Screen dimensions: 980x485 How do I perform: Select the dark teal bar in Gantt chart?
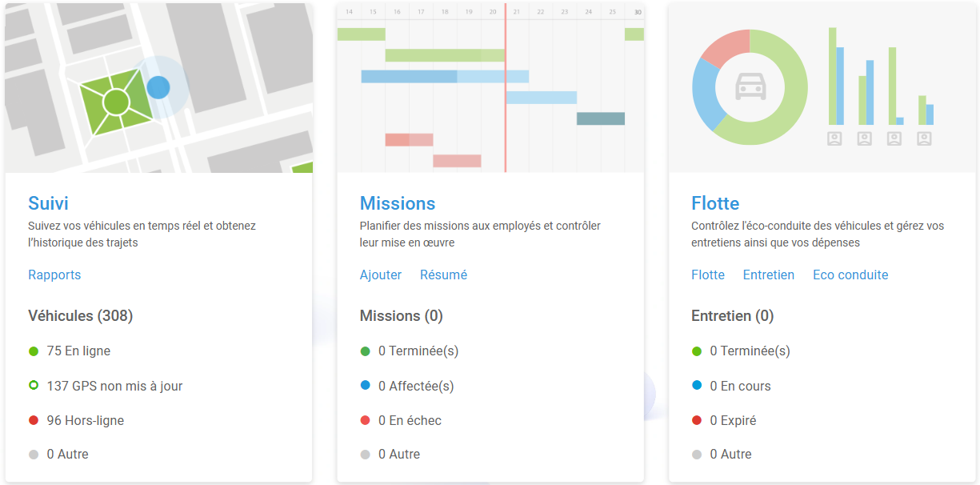600,118
